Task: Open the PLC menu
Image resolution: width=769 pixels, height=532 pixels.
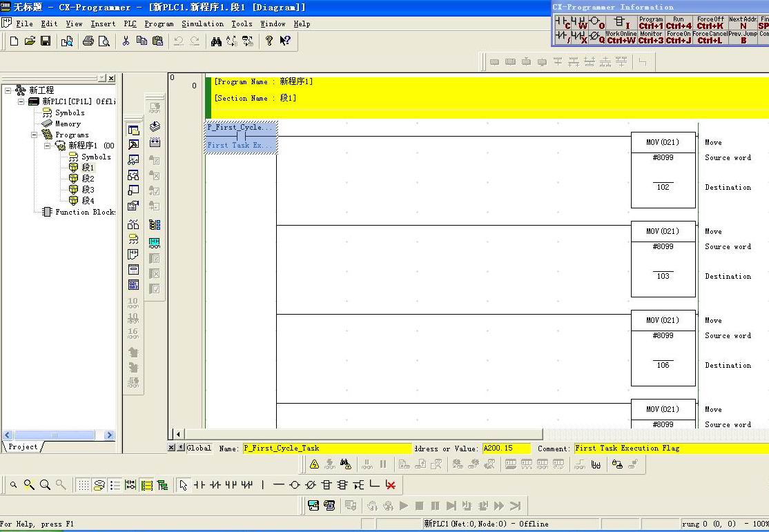Action: [130, 23]
